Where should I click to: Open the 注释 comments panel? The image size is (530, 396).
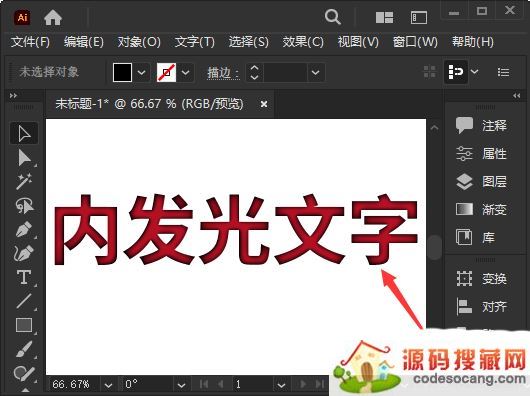[x=481, y=126]
